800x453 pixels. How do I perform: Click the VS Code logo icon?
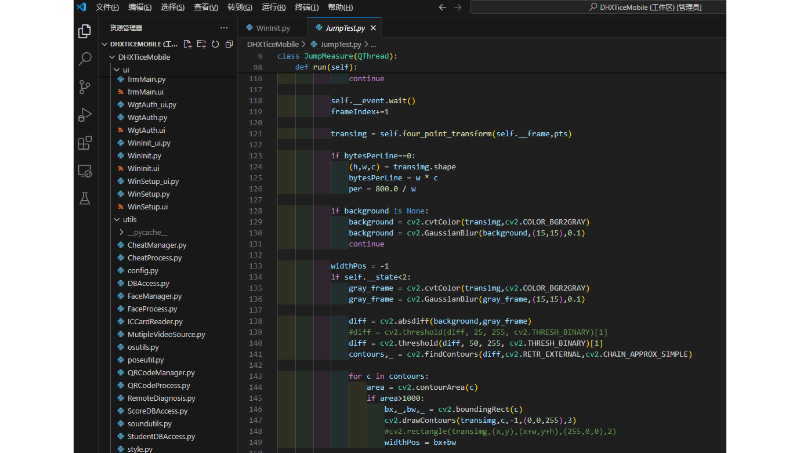82,7
